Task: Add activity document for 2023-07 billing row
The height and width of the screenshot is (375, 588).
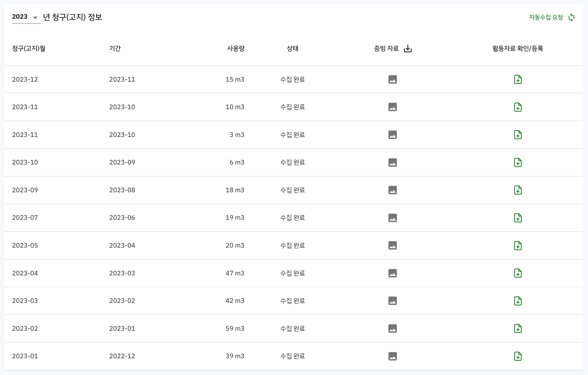Action: (x=518, y=218)
